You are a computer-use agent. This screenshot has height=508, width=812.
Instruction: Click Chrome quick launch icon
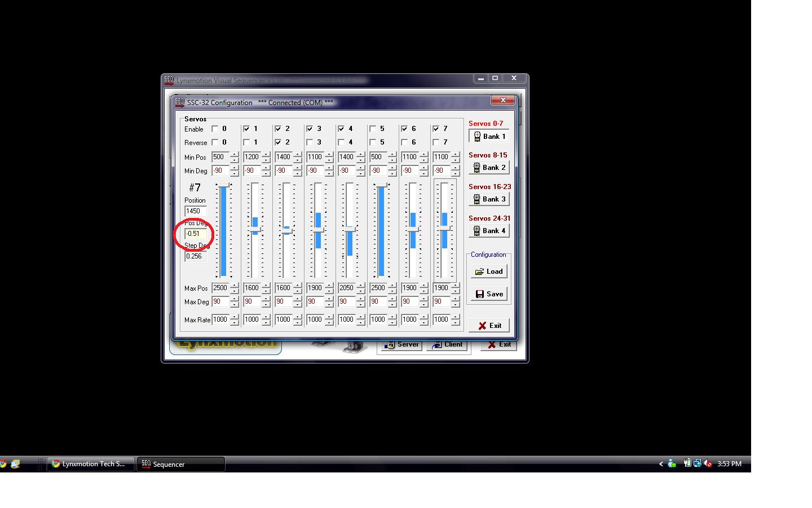[3, 464]
